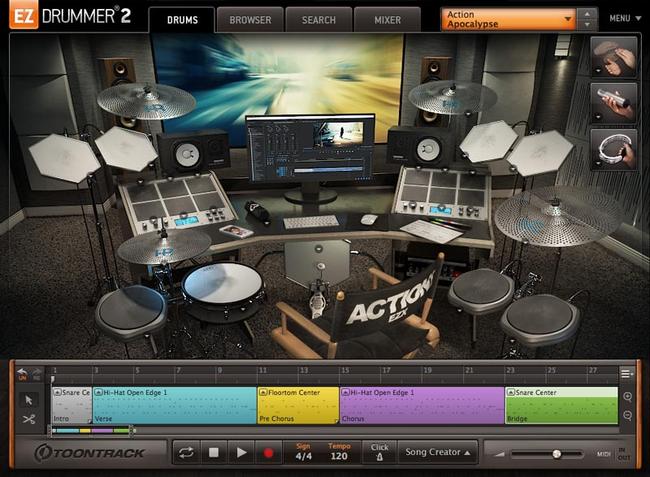Open the Bridge block's Snare Center dropdown

[510, 392]
